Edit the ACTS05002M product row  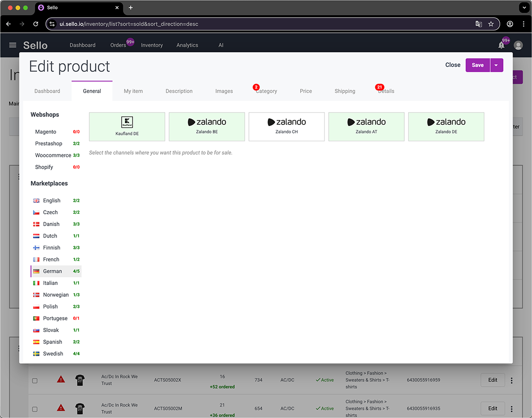[x=493, y=408]
